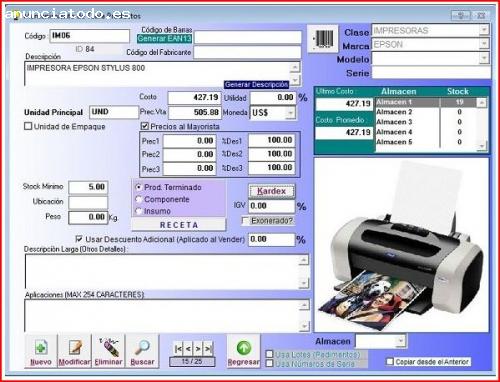Jump to first record arrow
Viewport: 500px width, 382px height.
coord(178,349)
